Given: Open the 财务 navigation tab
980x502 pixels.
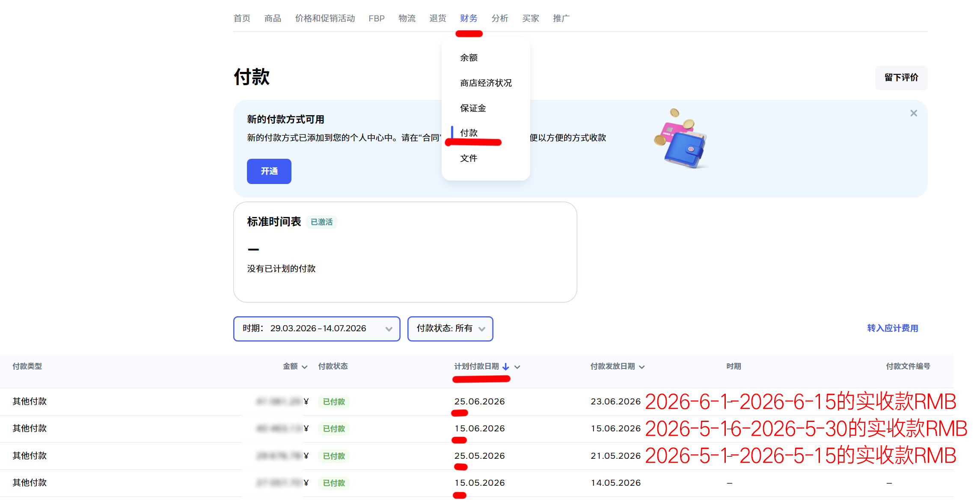Looking at the screenshot, I should [469, 18].
